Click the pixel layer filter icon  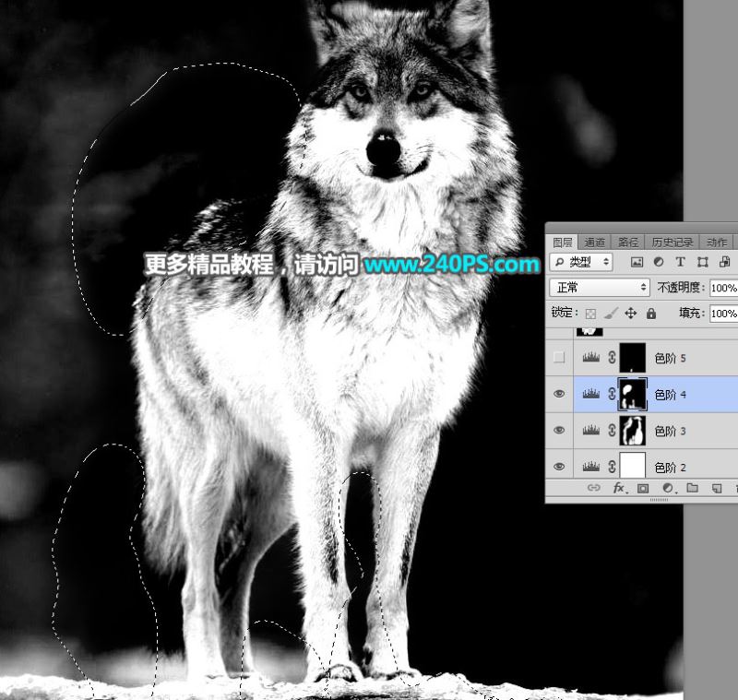(x=637, y=263)
